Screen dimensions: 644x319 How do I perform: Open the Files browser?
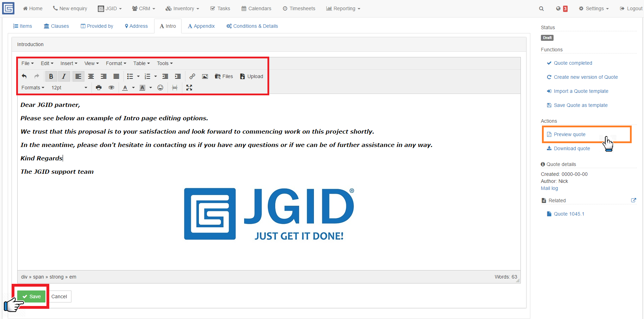[x=224, y=76]
